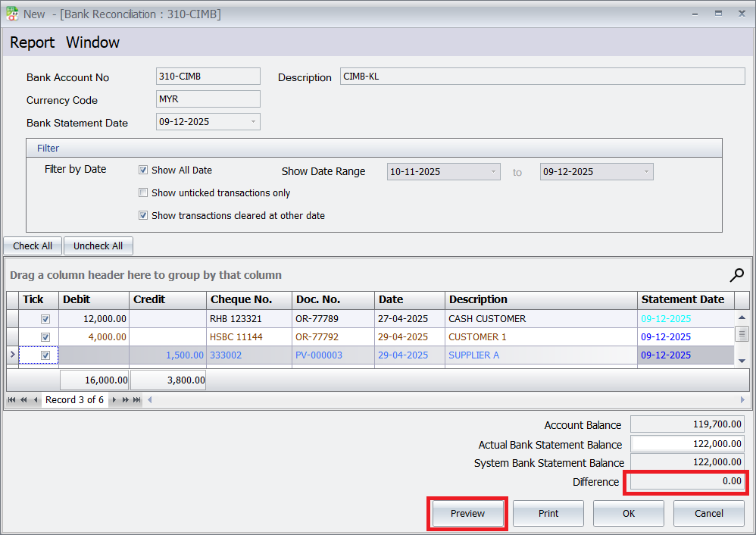Go to the previous record arrow
This screenshot has width=756, height=535.
[36, 399]
